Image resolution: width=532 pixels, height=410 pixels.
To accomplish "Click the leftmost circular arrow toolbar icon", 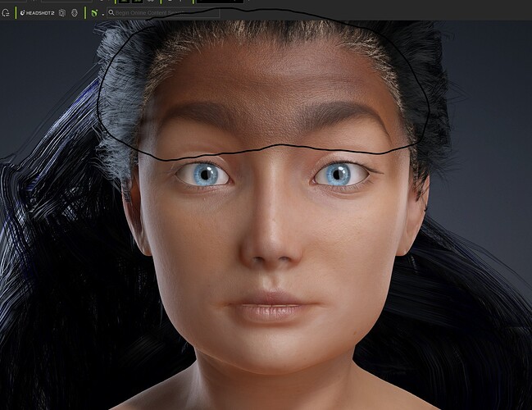I will click(6, 13).
